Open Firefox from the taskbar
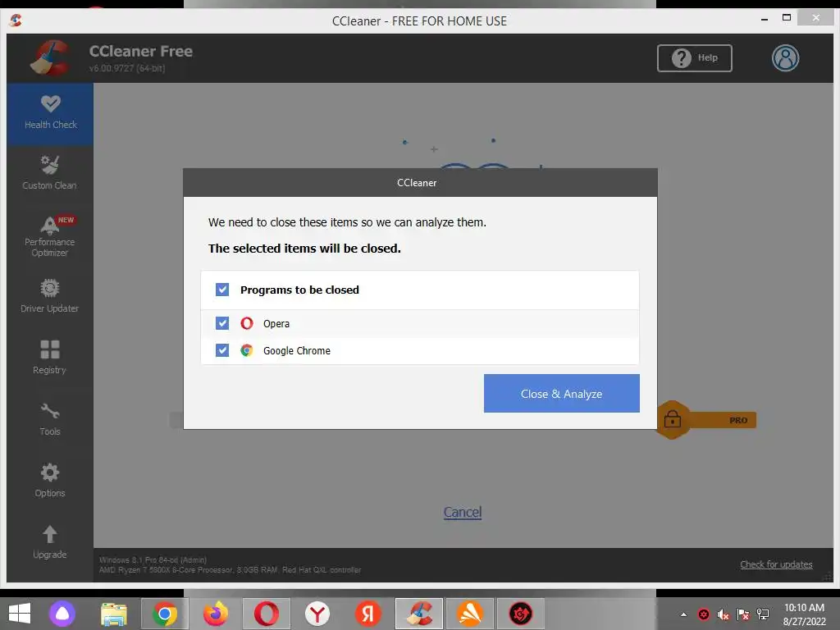Viewport: 840px width, 630px height. [216, 614]
